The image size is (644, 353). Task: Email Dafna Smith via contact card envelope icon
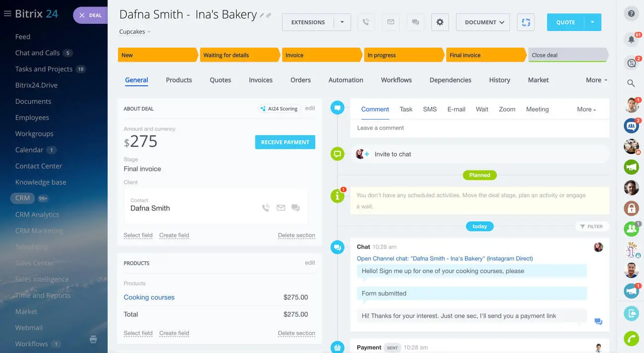[281, 208]
